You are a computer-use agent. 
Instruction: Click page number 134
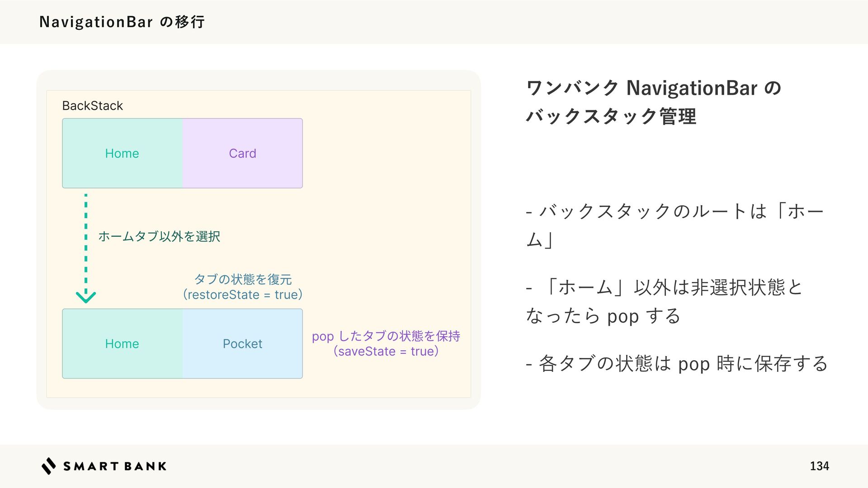pos(819,466)
